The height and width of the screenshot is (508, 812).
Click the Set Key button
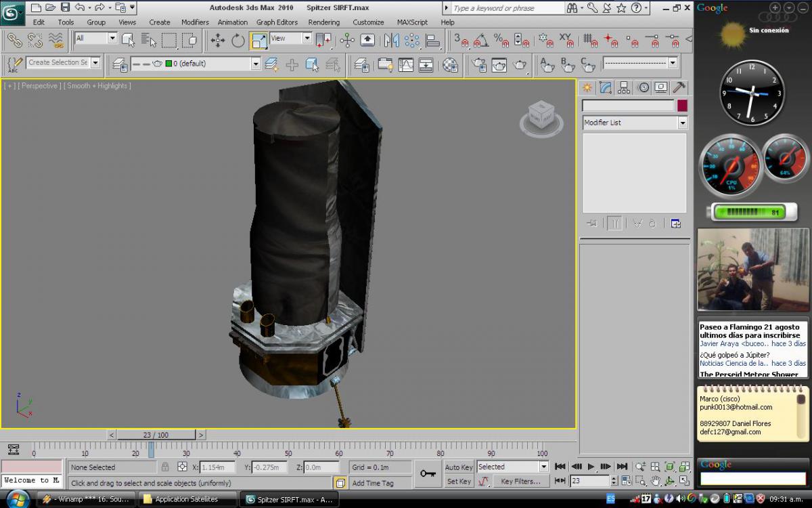point(459,482)
